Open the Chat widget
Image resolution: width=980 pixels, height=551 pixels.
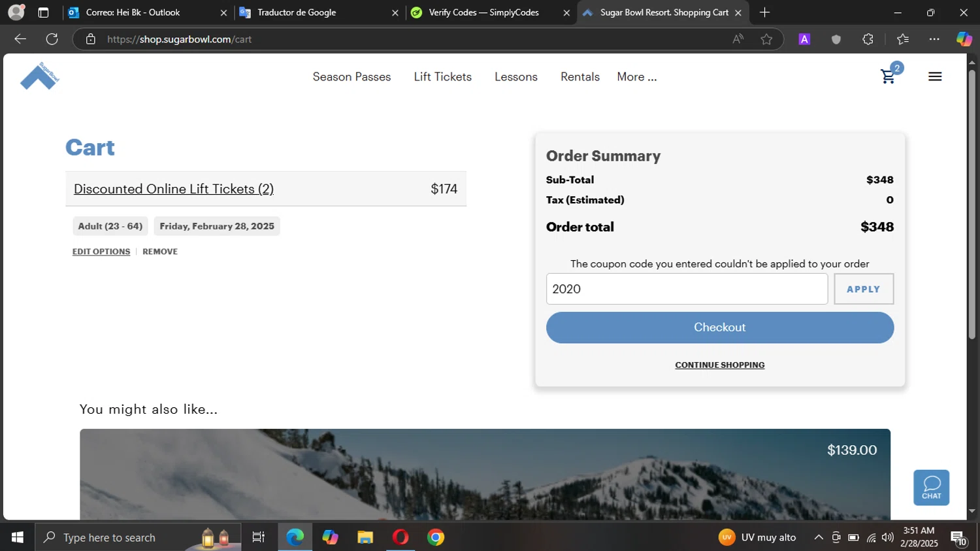[x=931, y=488]
